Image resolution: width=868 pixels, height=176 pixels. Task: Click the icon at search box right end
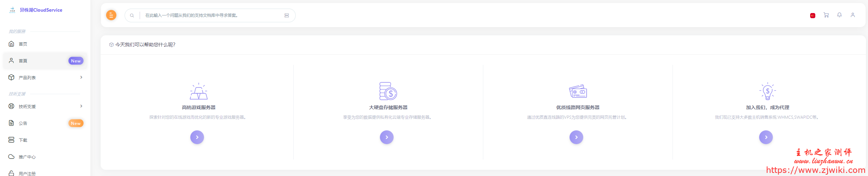click(286, 15)
